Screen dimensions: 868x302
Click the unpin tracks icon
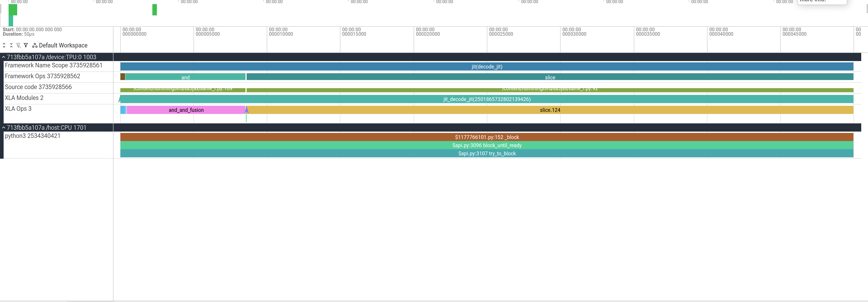(18, 45)
